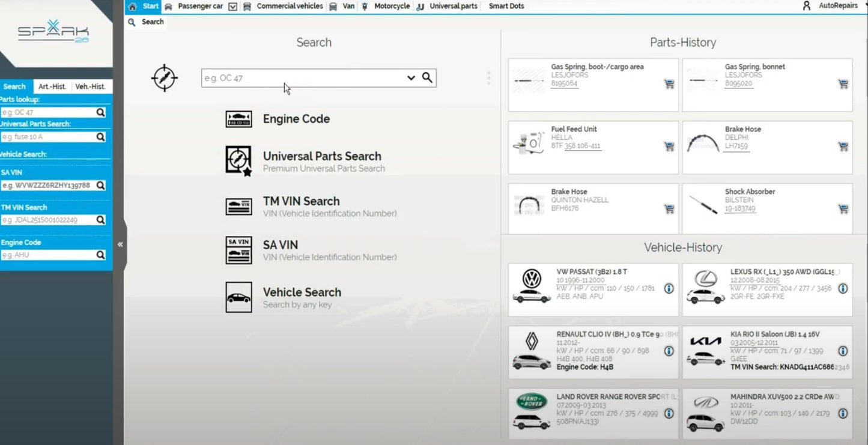Collapse the sidebar with the double-chevron handle

point(120,244)
